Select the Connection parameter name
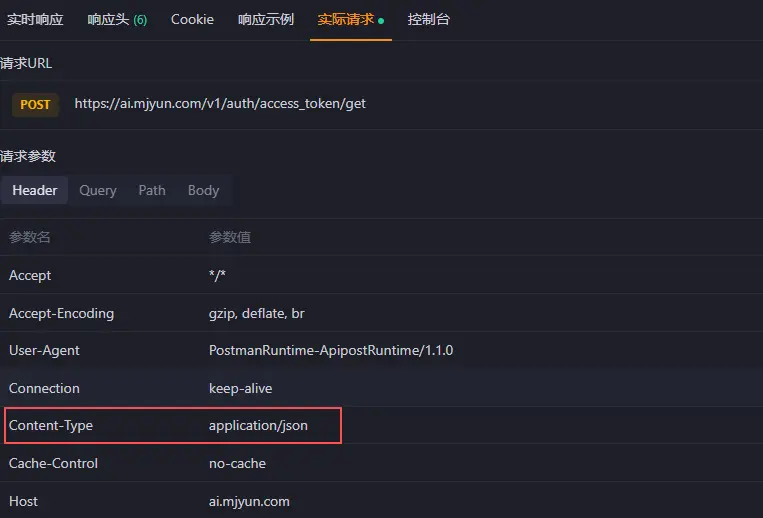This screenshot has height=518, width=763. coord(44,388)
